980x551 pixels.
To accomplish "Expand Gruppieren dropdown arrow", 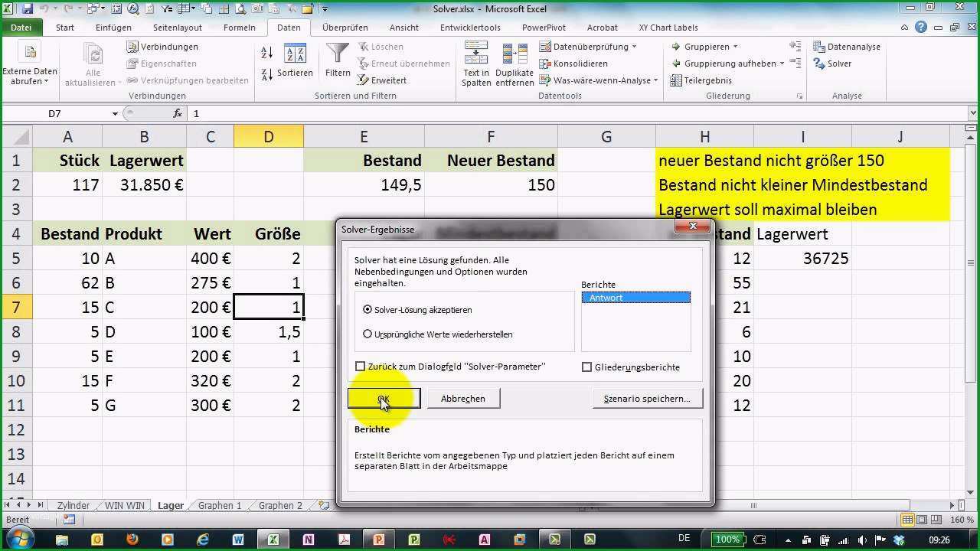I will tap(735, 47).
